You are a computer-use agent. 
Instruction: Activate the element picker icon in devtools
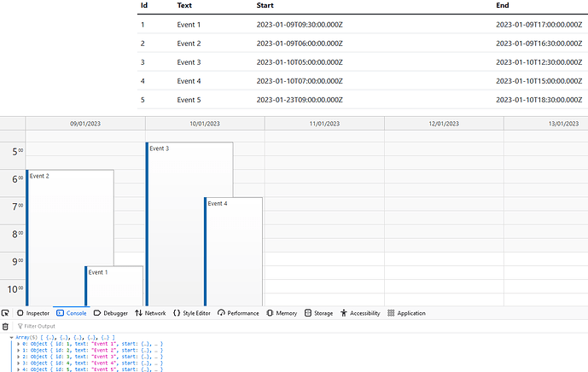point(5,313)
